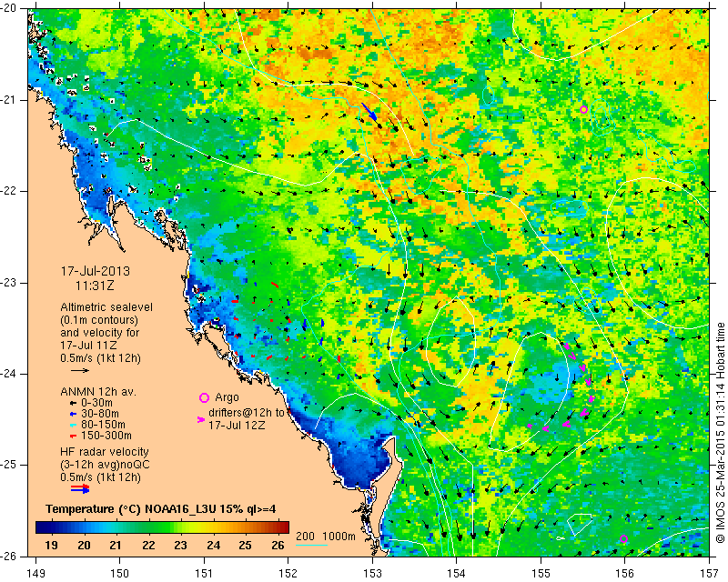Click the longitude axis label 149

[35, 574]
